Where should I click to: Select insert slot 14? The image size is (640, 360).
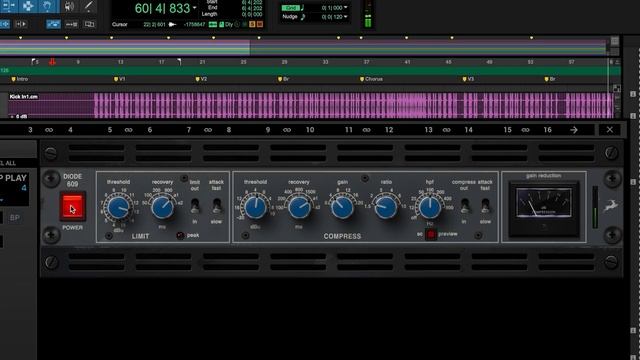(x=469, y=130)
